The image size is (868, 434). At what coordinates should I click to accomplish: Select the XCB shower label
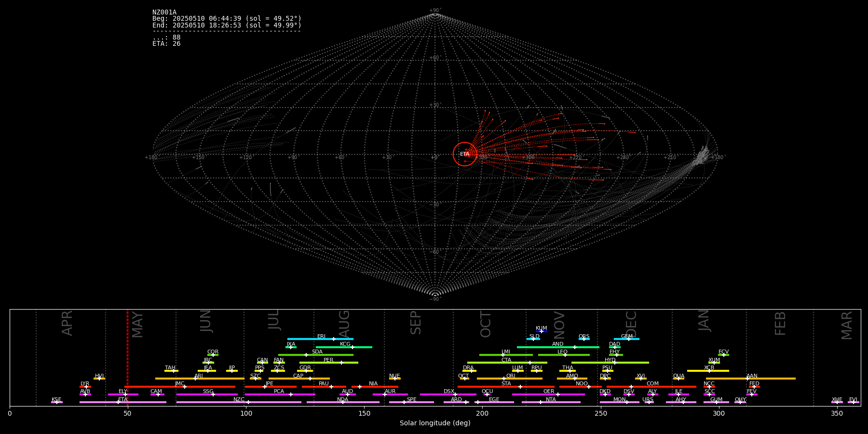click(709, 368)
